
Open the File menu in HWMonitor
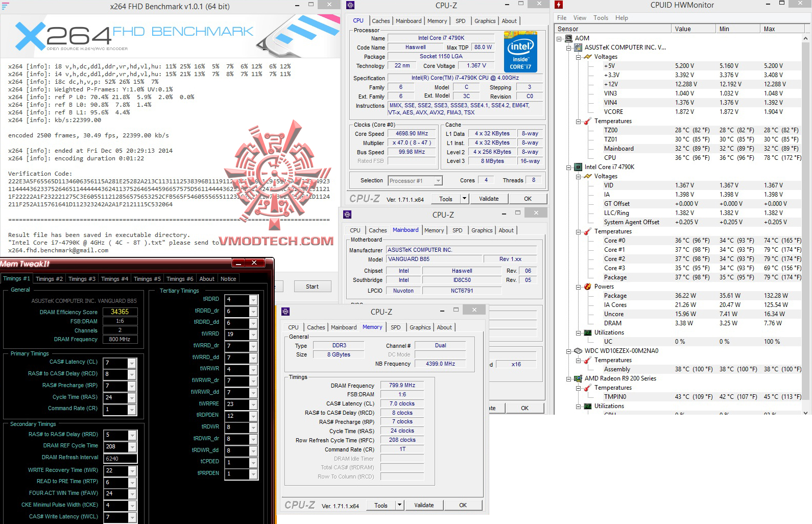pyautogui.click(x=562, y=18)
